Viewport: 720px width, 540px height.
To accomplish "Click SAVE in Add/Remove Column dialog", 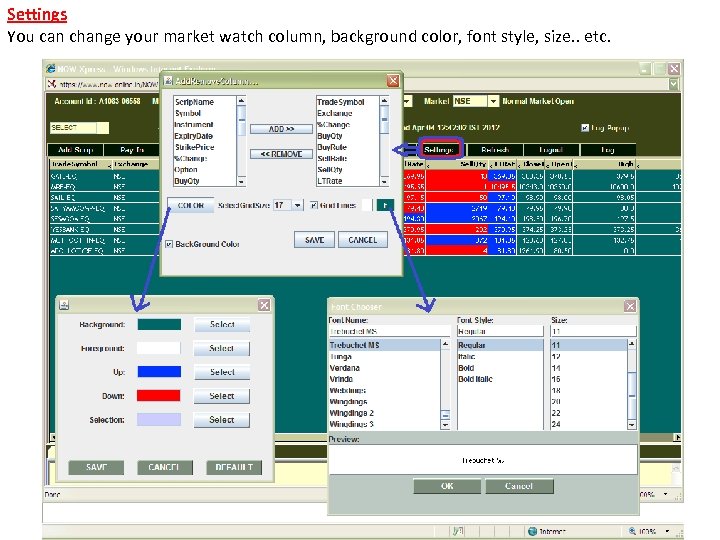I will pos(315,240).
